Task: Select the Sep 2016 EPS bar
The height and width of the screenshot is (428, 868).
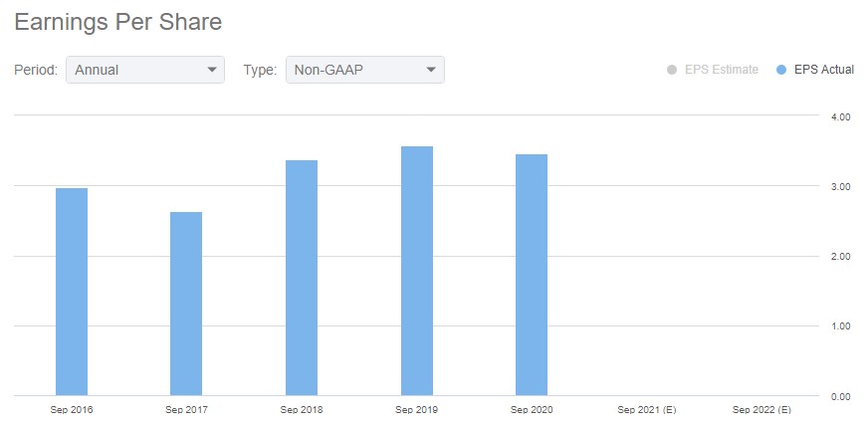Action: pyautogui.click(x=72, y=292)
